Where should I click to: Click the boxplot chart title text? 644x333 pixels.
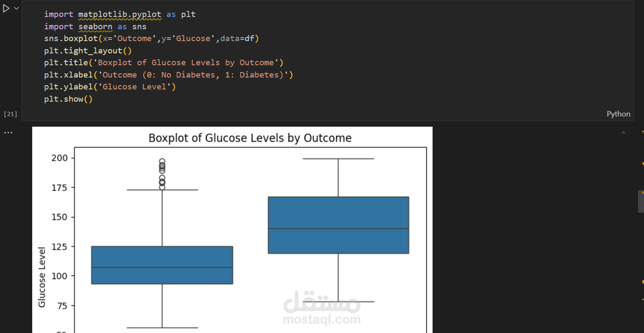click(250, 138)
